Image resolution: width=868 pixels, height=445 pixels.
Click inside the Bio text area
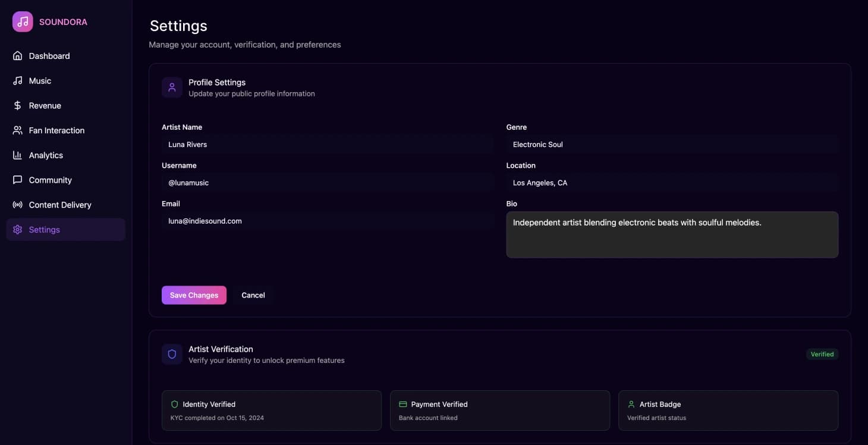point(672,234)
